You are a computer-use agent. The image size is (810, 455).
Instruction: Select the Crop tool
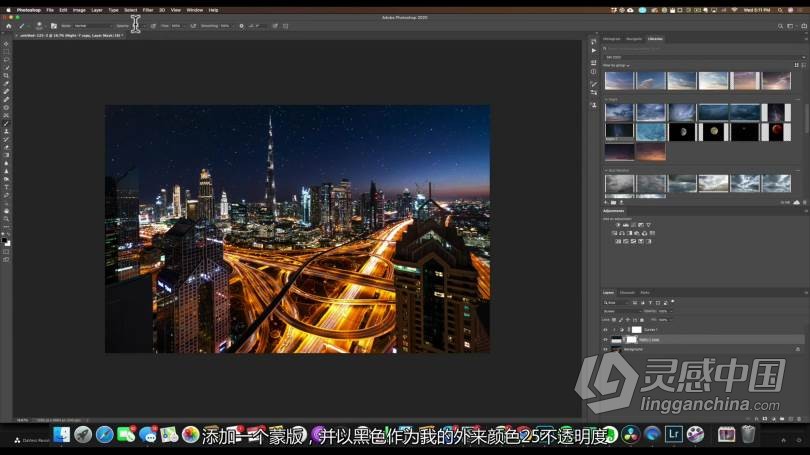click(6, 75)
